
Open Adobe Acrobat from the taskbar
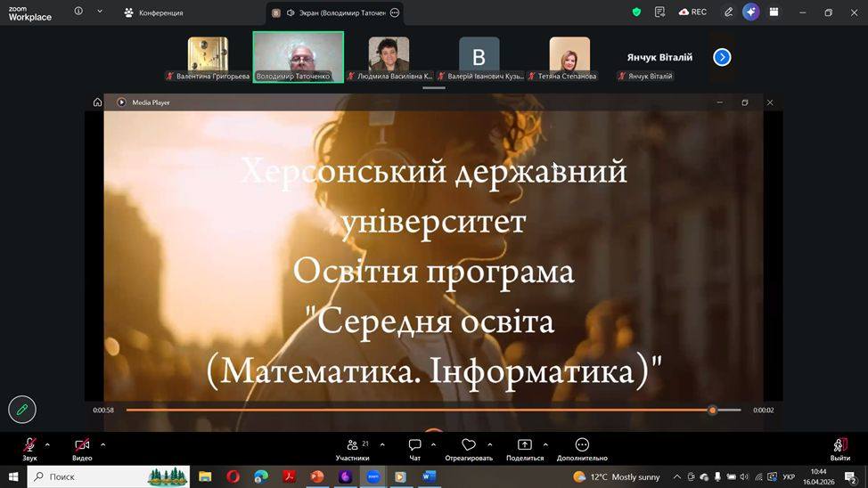point(289,476)
